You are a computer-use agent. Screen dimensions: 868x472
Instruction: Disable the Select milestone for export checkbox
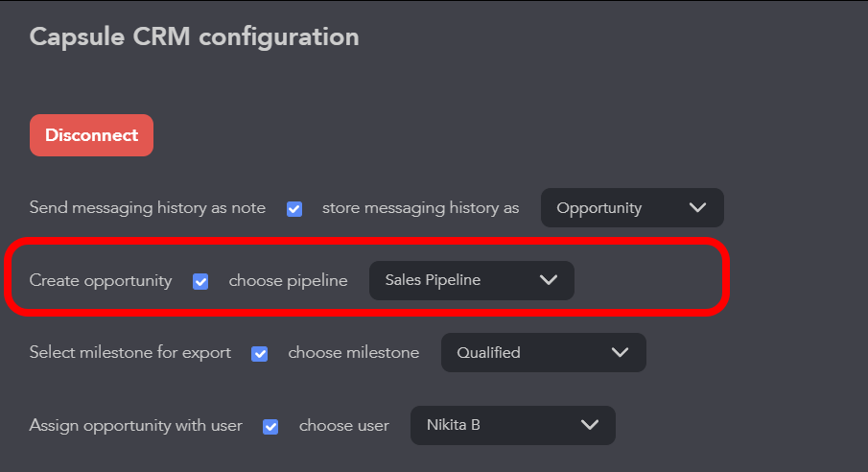click(x=259, y=353)
